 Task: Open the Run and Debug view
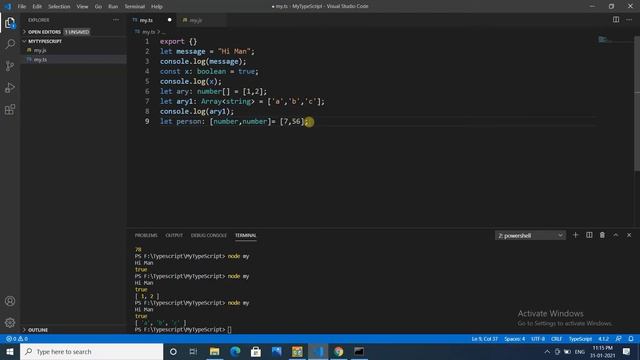(x=10, y=88)
